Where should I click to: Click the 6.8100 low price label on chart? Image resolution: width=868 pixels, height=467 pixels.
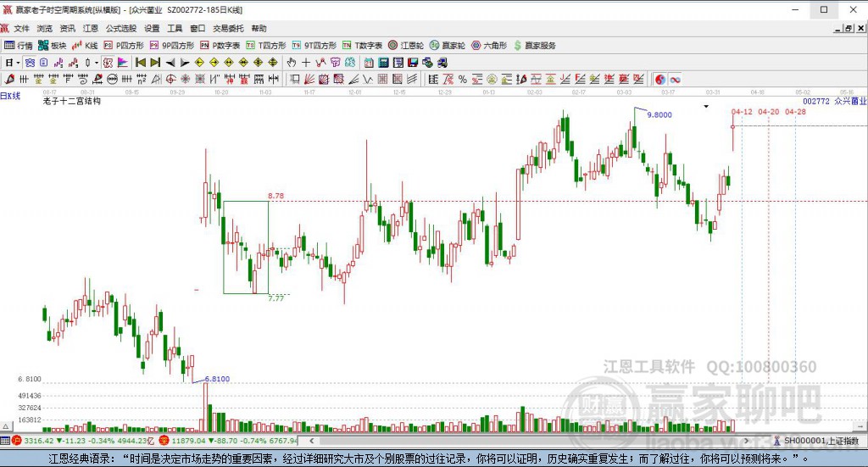[217, 379]
